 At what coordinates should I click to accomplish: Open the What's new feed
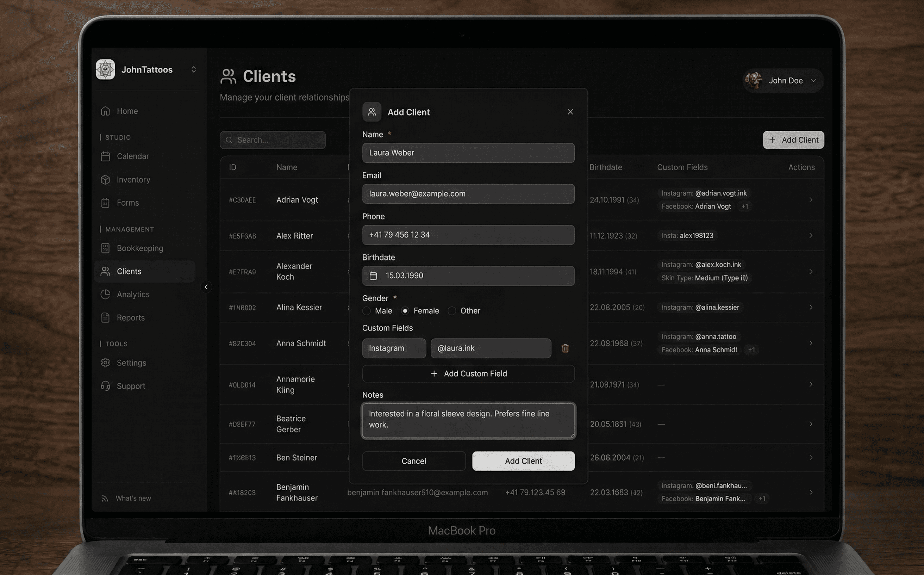133,498
